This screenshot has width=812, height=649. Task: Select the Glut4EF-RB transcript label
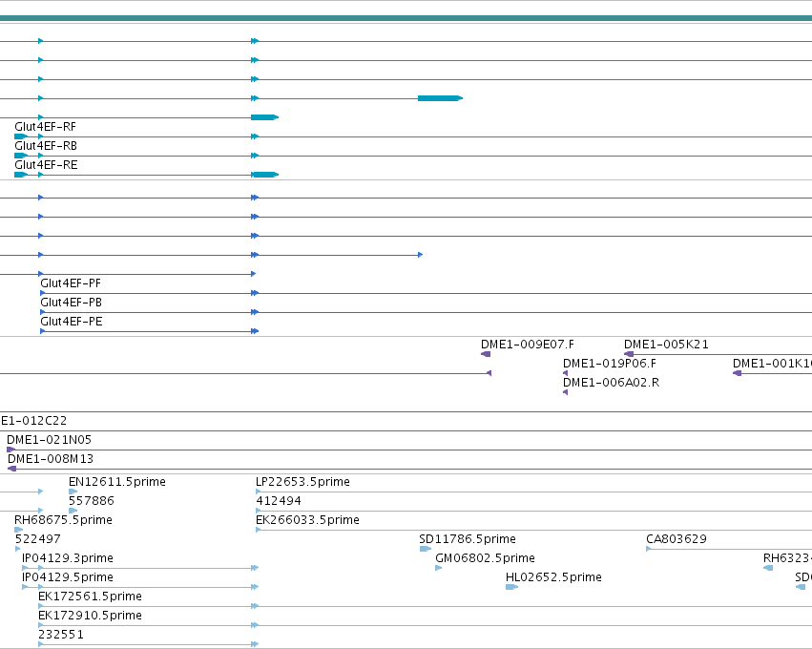click(x=46, y=146)
